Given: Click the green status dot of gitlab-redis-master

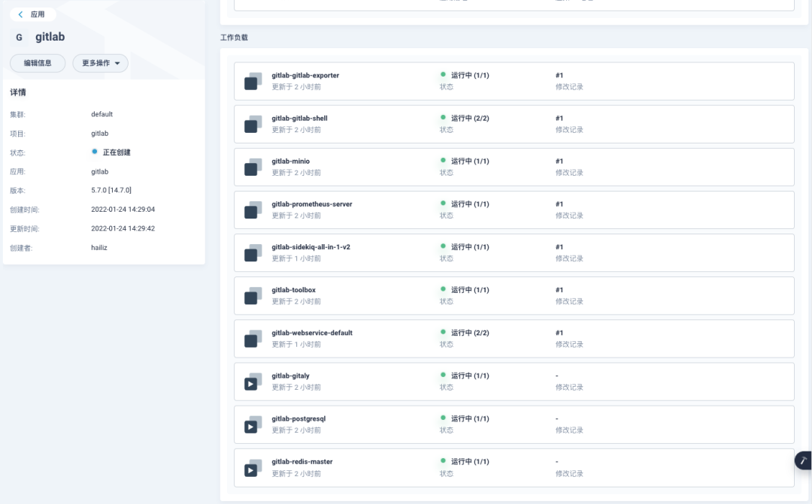Looking at the screenshot, I should 443,461.
